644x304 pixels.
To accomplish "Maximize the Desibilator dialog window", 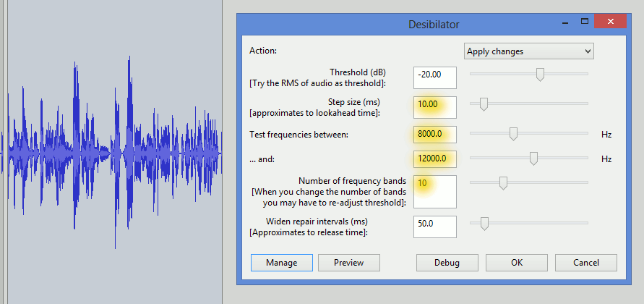I will [x=585, y=22].
